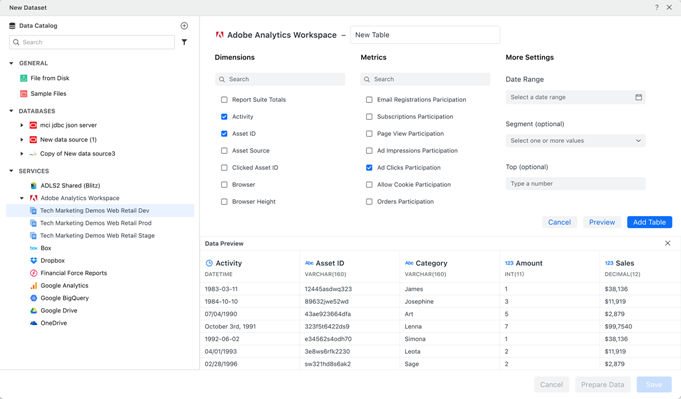Choose the Google Drive service icon
The height and width of the screenshot is (399, 681).
point(33,310)
